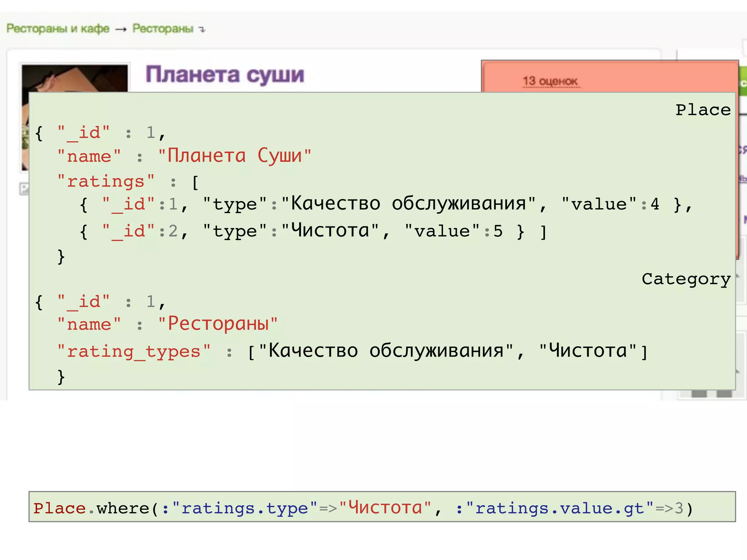Click the "ratings.value.gt" key in query

(560, 508)
